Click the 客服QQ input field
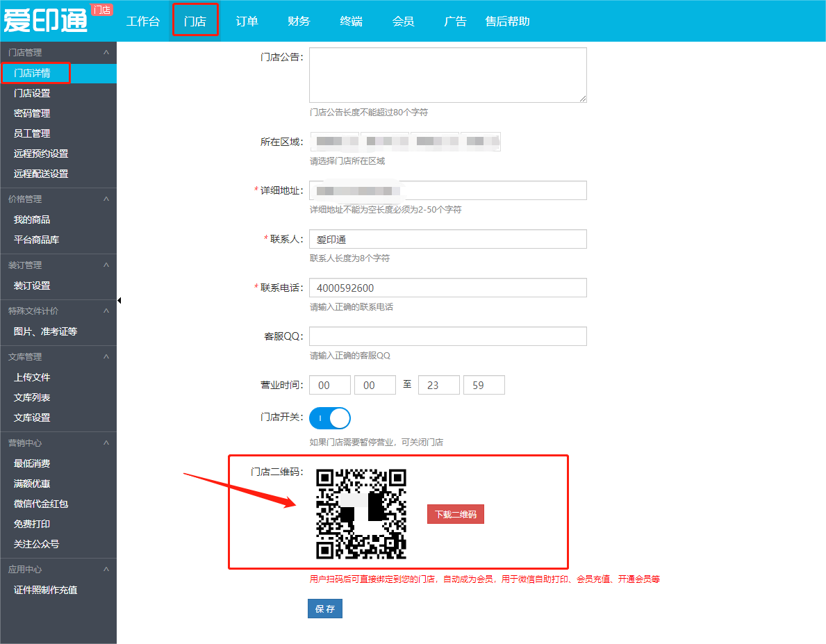 (448, 336)
